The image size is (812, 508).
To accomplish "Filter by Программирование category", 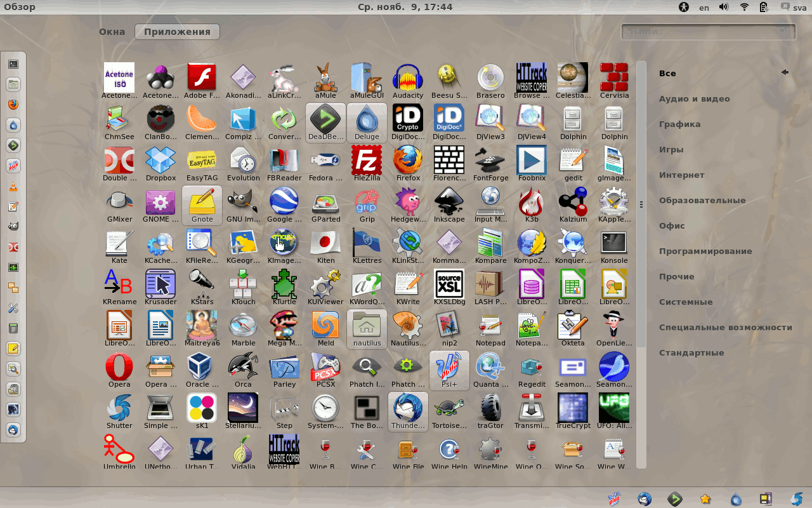I will [x=705, y=251].
